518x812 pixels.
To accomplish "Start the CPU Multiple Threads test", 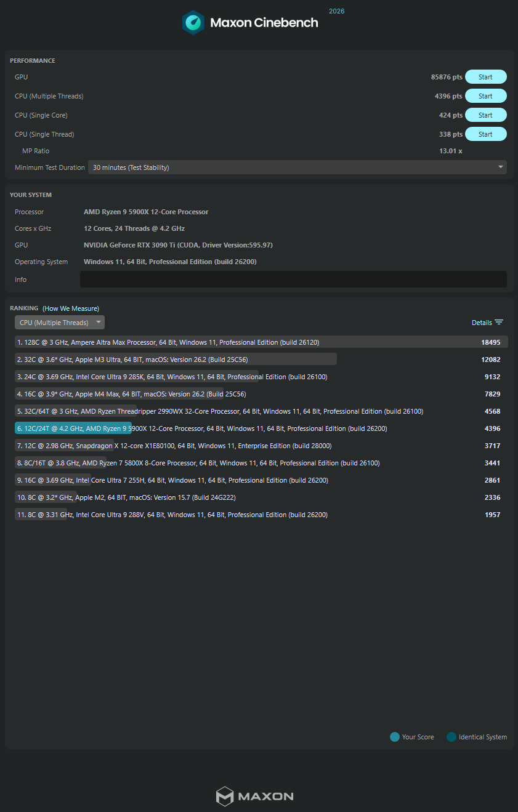I will point(485,96).
